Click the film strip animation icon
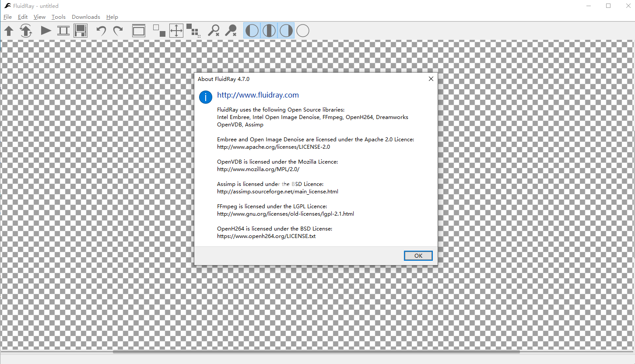 tap(63, 31)
